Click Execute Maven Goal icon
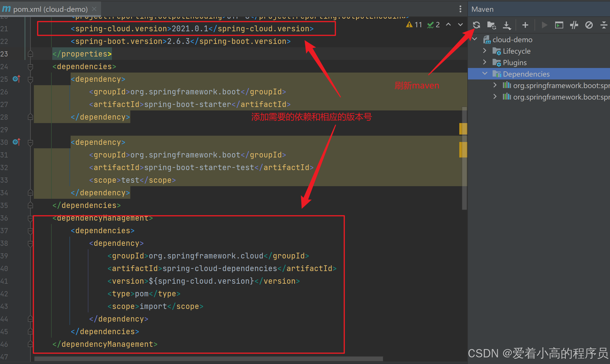The width and height of the screenshot is (610, 364). click(559, 25)
